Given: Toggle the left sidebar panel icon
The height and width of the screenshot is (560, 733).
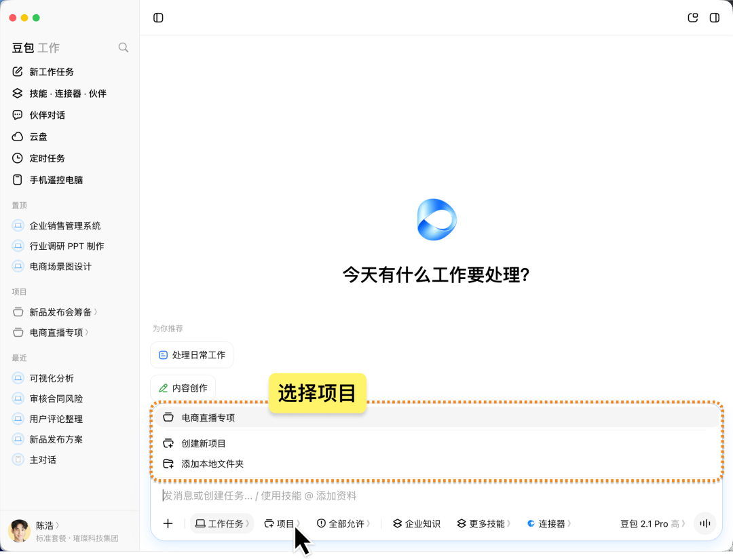Looking at the screenshot, I should [x=158, y=18].
